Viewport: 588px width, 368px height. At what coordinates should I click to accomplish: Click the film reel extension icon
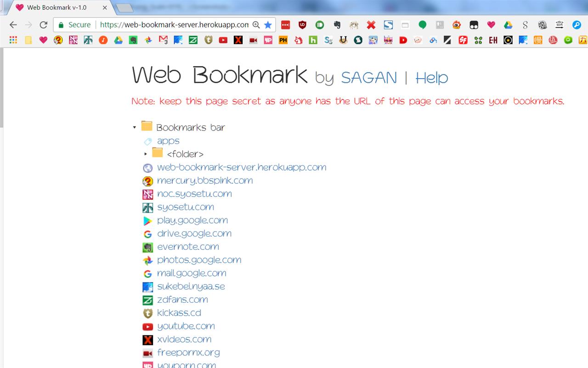point(543,25)
